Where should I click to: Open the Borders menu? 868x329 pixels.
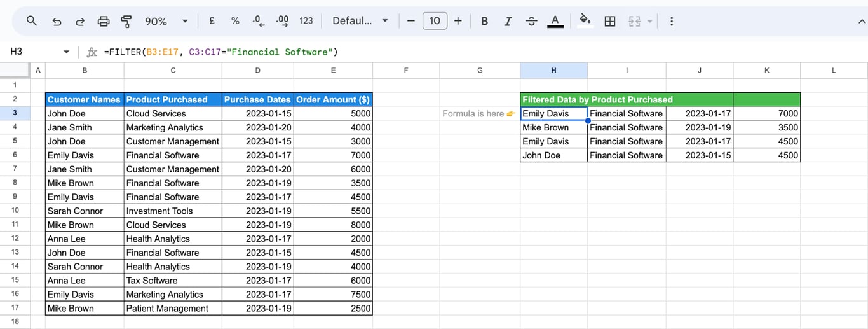(610, 21)
